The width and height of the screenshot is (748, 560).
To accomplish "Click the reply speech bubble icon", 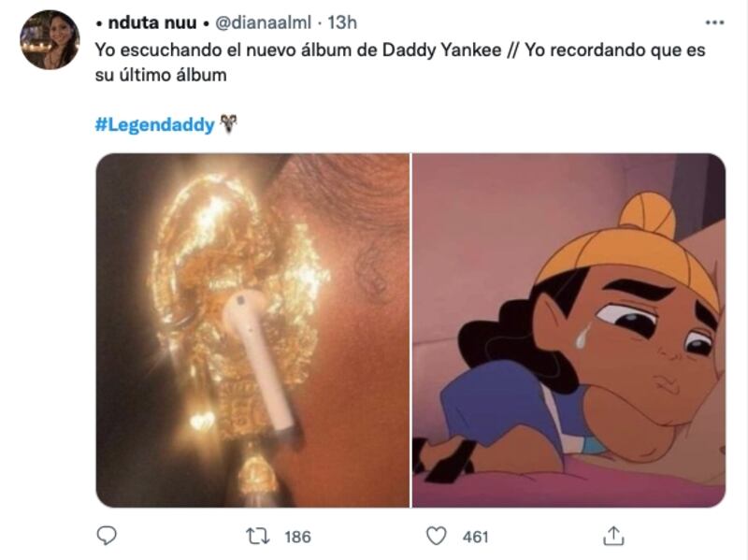I will tap(107, 536).
